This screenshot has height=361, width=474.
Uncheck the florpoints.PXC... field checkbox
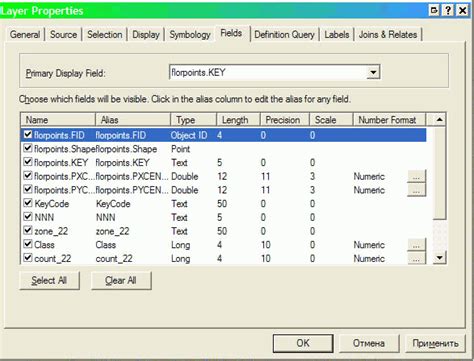click(28, 176)
